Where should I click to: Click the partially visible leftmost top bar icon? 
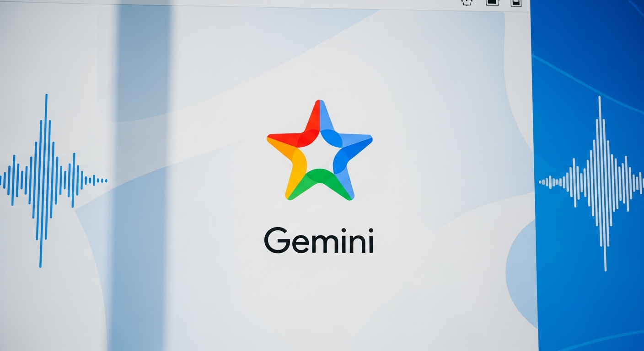[x=466, y=2]
